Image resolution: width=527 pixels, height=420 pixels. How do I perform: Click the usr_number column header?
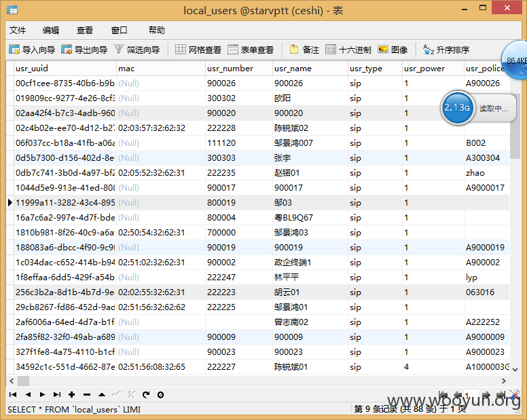click(x=239, y=68)
